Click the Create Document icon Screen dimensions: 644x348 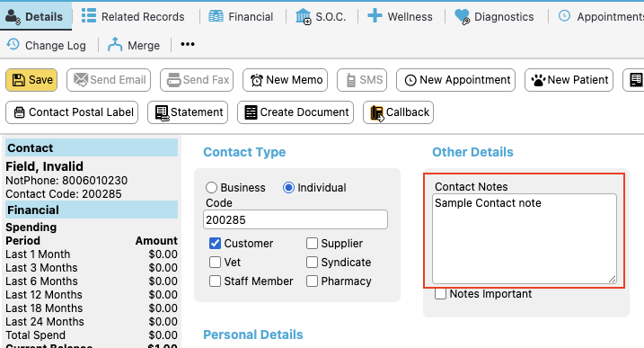tap(251, 112)
